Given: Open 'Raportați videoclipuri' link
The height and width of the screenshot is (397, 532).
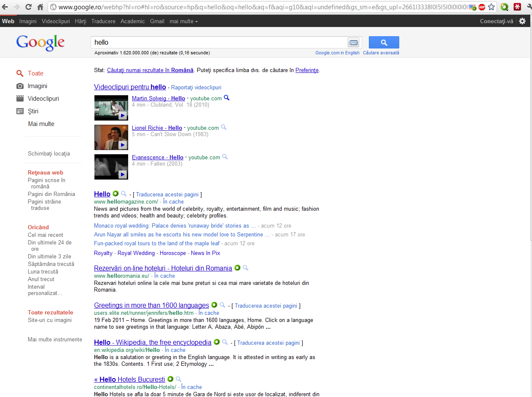Looking at the screenshot, I should coord(196,87).
